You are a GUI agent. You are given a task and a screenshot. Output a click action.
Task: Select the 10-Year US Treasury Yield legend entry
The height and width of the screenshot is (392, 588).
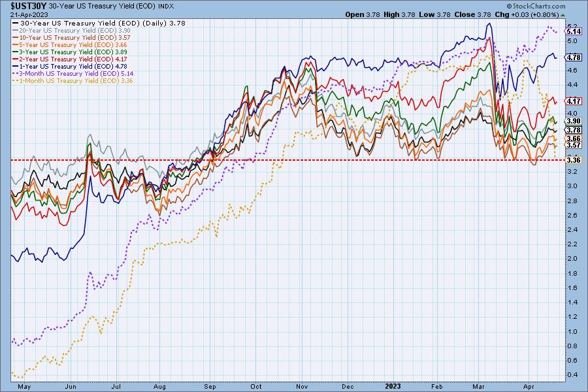pyautogui.click(x=72, y=37)
